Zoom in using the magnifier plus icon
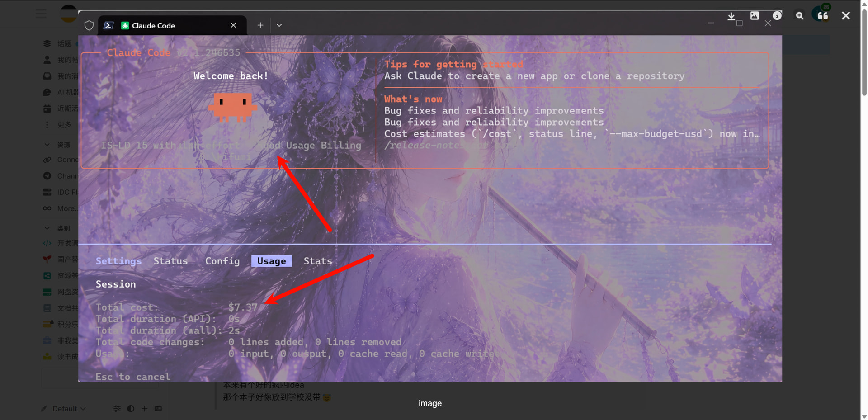868x420 pixels. 800,16
